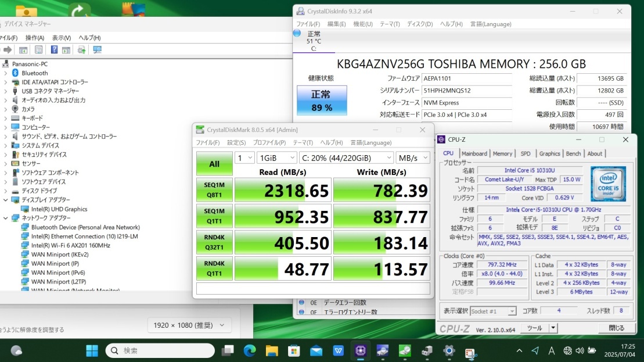This screenshot has width=644, height=362.
Task: Open the MB/s unit dropdown in CrystalDiskMark
Action: point(413,158)
